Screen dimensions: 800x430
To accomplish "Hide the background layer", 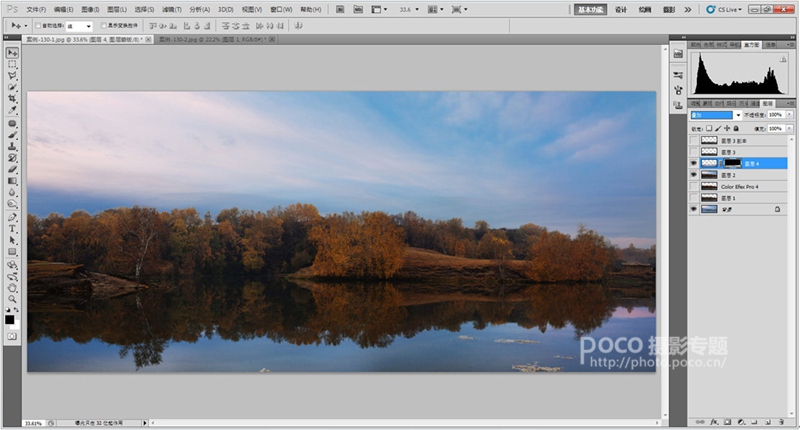I will [693, 209].
